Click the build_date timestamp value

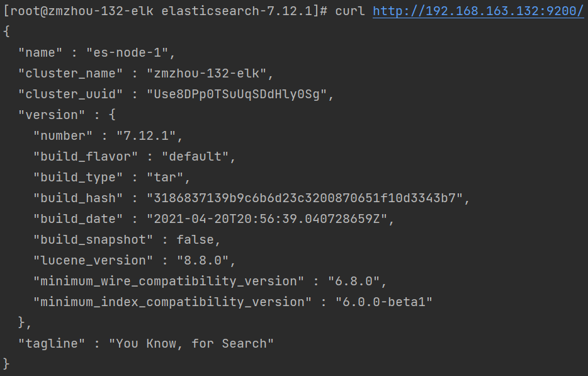point(267,219)
